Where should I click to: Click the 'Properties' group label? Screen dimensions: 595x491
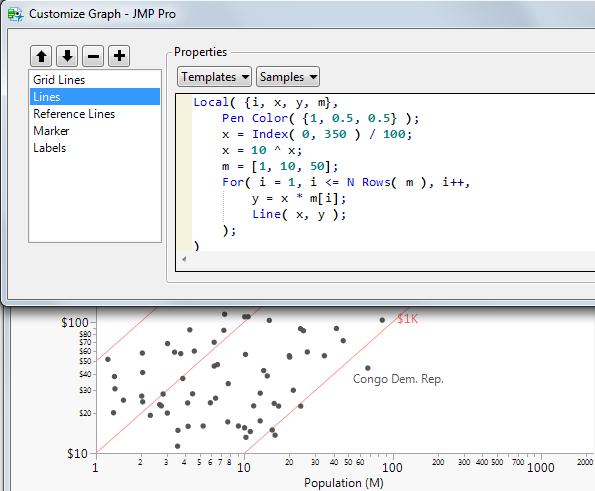point(200,52)
